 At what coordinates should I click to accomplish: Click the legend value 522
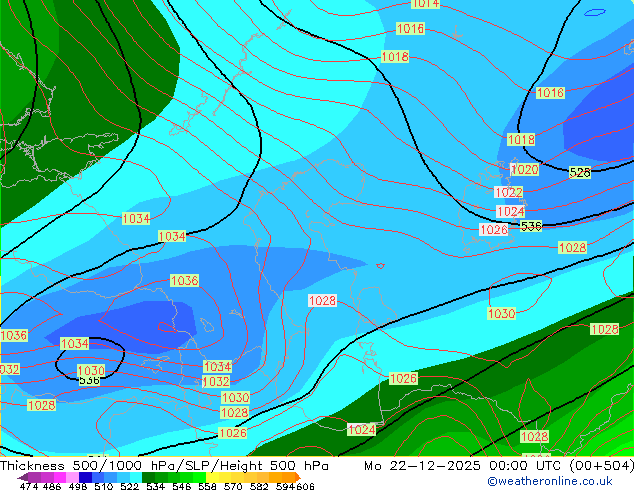130,486
